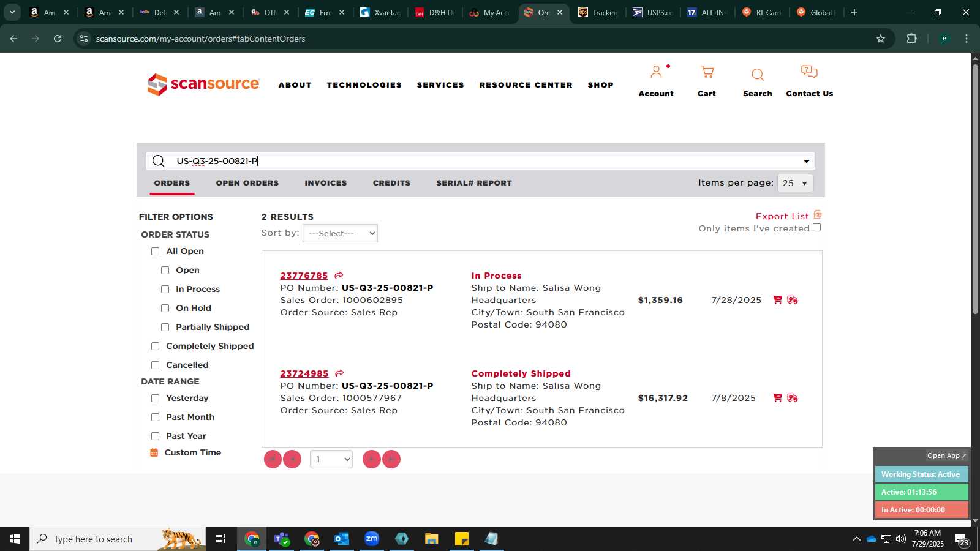Image resolution: width=980 pixels, height=551 pixels.
Task: Open Sticky Notes from the taskbar
Action: tap(462, 539)
